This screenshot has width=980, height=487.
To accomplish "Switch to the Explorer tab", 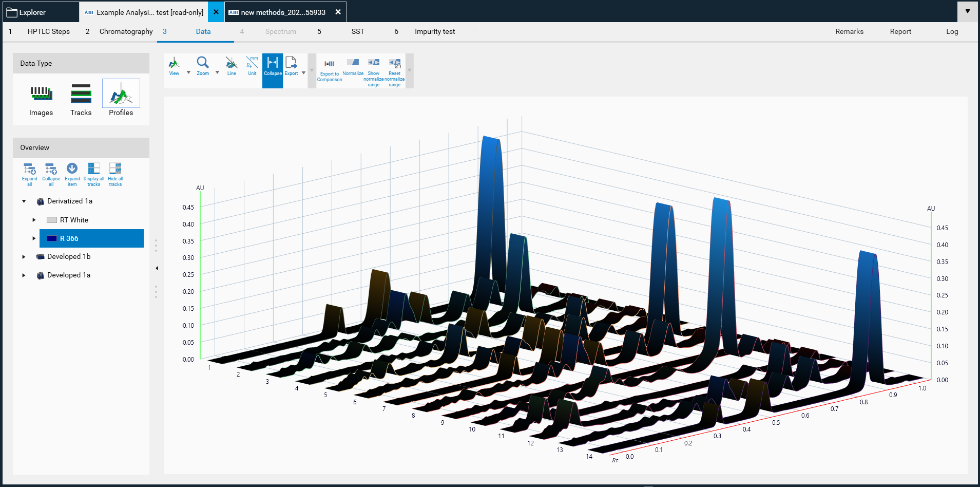I will 41,12.
